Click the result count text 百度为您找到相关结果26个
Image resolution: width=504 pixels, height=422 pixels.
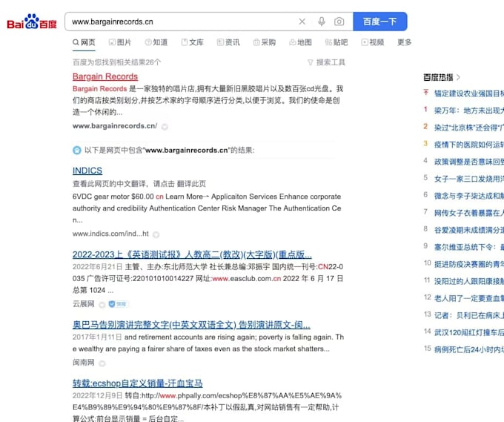point(116,62)
